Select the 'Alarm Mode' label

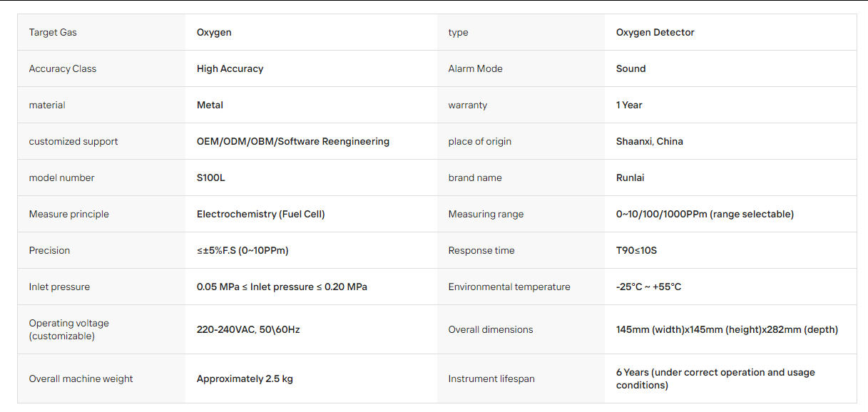pyautogui.click(x=475, y=68)
